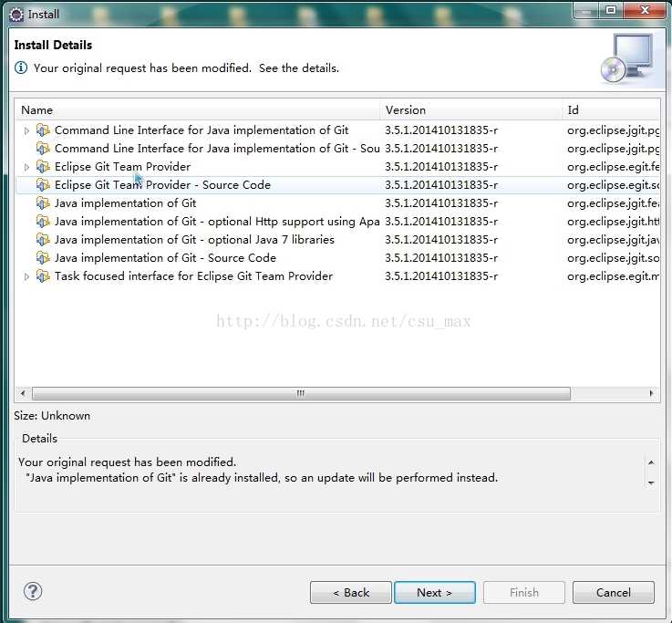The image size is (672, 623).
Task: Click the icon next to Java implementation of Git
Action: 43,203
